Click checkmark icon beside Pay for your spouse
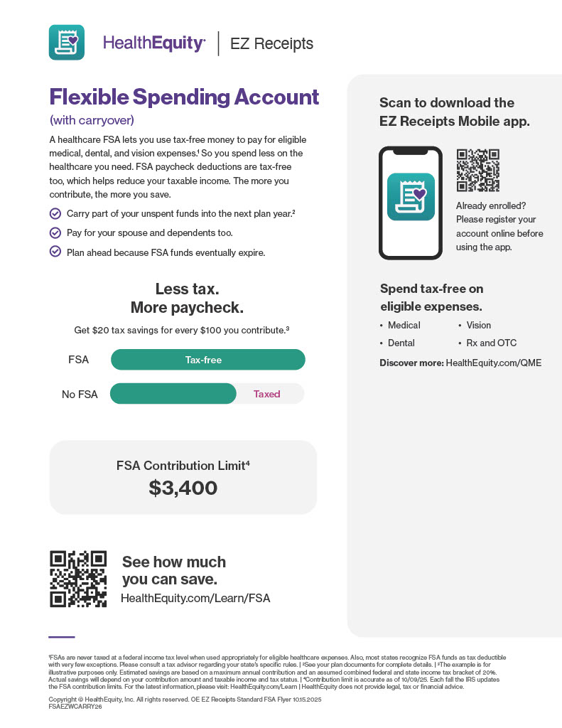562x728 pixels. click(x=55, y=232)
